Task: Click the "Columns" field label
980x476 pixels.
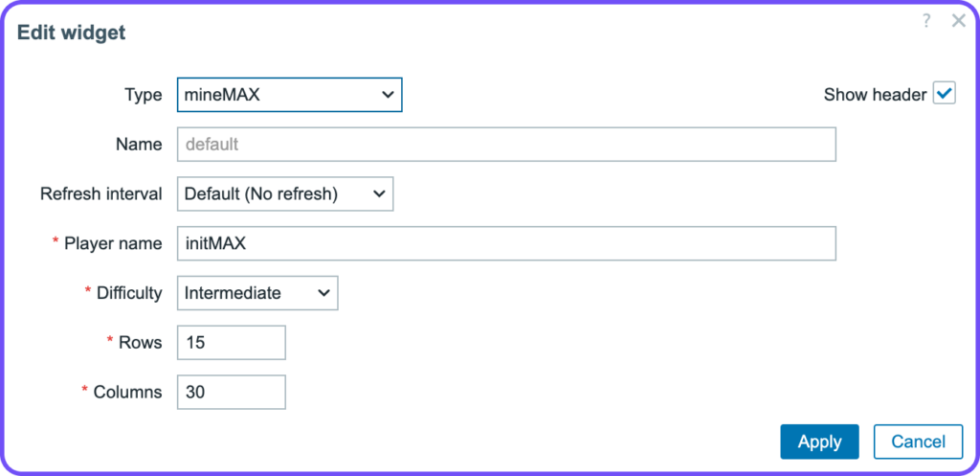Action: 127,392
